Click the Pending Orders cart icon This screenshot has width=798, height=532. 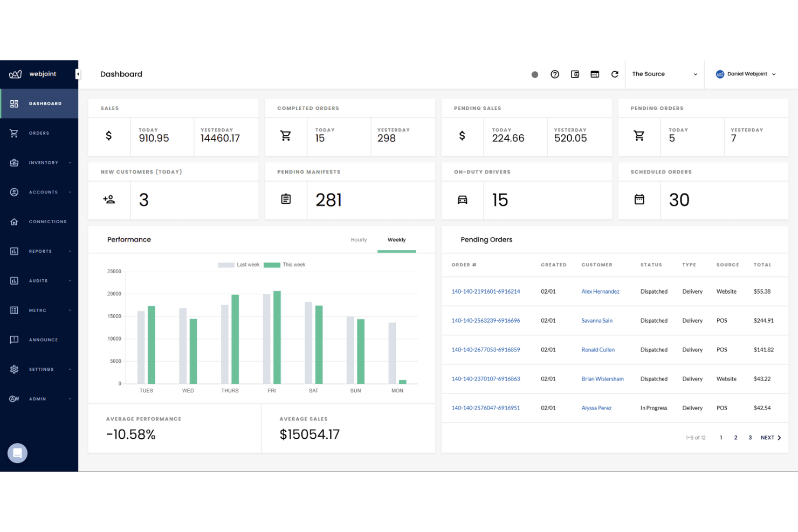pyautogui.click(x=639, y=136)
